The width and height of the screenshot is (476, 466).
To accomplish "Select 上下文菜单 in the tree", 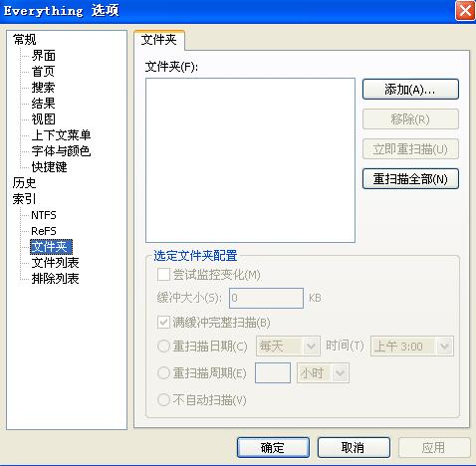I will [61, 135].
